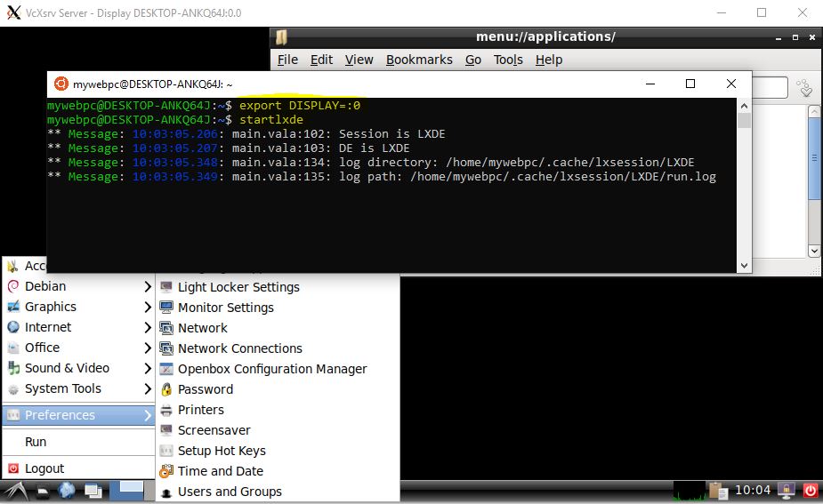Click the file manager scrollbar up arrow
This screenshot has height=504, width=823.
pos(814,111)
